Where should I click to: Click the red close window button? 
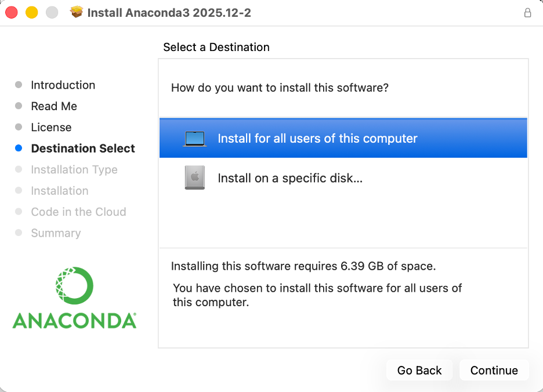(12, 12)
